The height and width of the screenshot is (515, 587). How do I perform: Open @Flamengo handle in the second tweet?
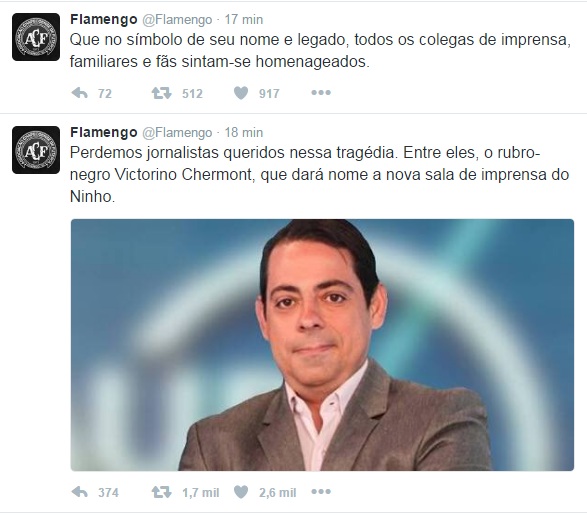177,132
